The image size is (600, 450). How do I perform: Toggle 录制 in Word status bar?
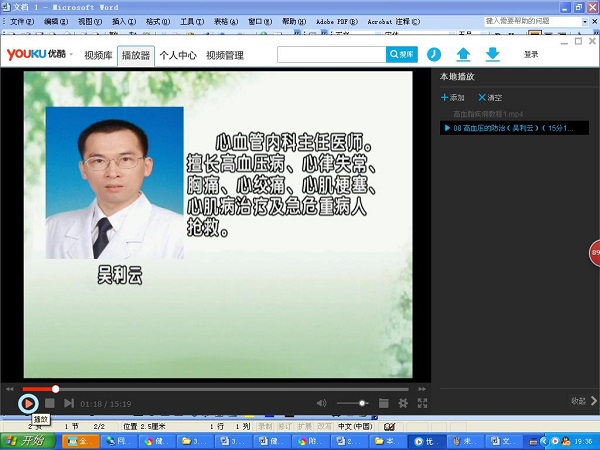265,426
